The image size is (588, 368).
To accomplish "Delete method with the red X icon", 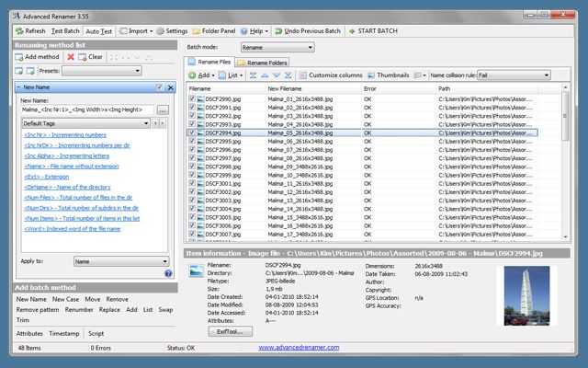I will click(71, 57).
